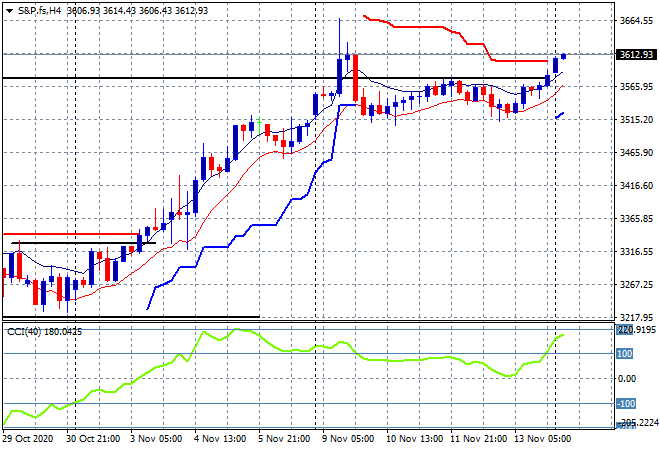Select the thick blue stepped support line
660x450 pixels.
click(x=253, y=225)
